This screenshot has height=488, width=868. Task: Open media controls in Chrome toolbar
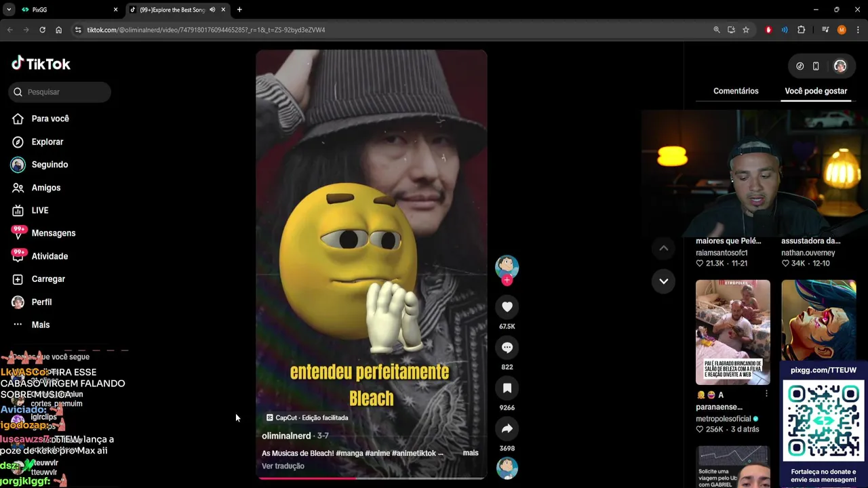pyautogui.click(x=825, y=30)
